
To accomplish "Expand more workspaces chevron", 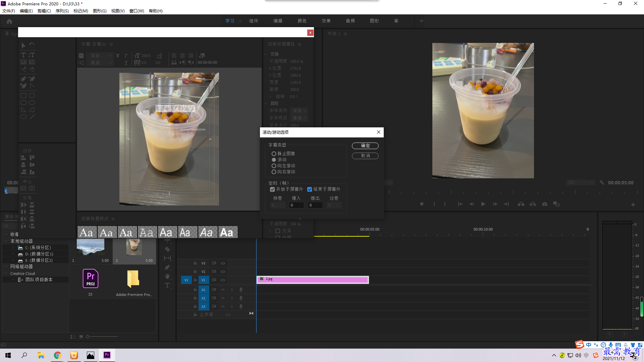I will (421, 21).
